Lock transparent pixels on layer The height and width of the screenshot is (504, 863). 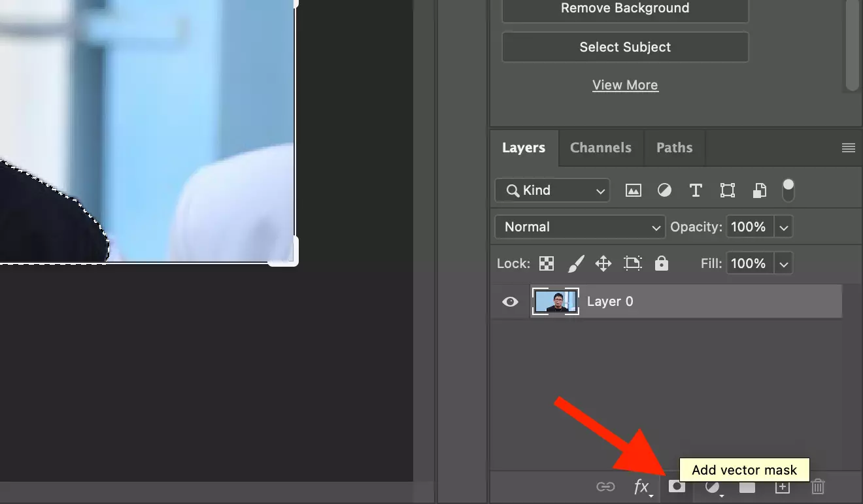(547, 263)
